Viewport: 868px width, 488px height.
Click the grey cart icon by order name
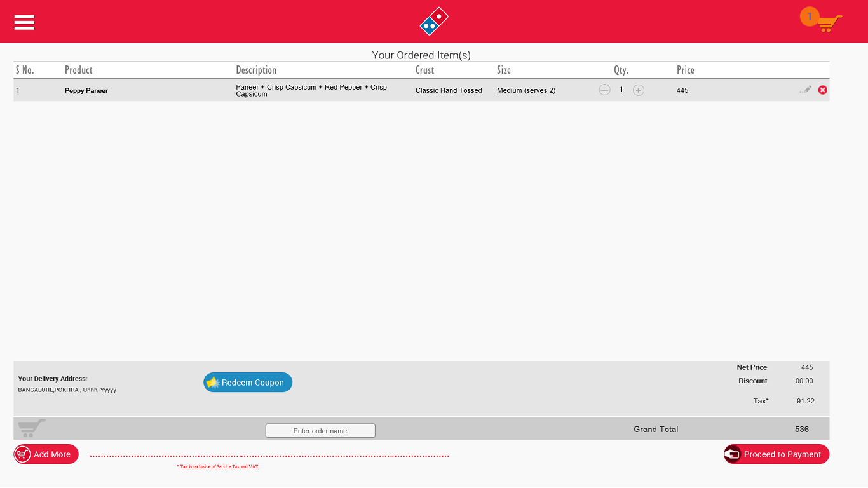31,428
